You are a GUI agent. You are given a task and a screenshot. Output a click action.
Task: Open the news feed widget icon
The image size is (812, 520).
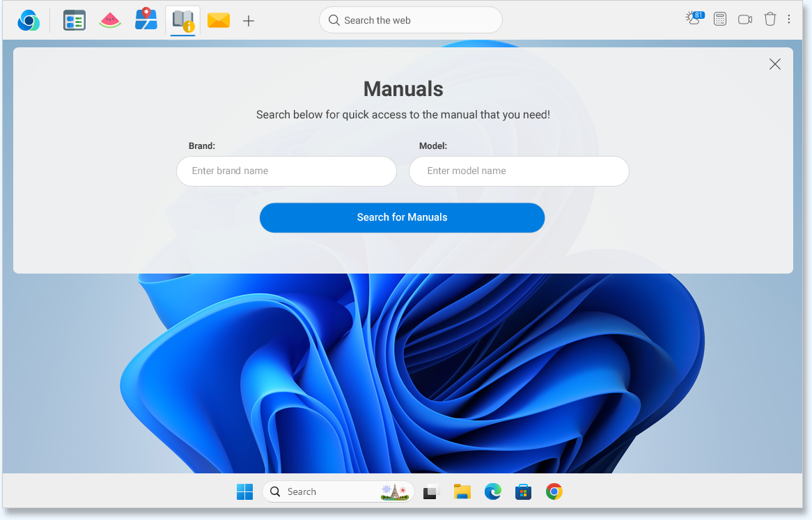click(75, 20)
